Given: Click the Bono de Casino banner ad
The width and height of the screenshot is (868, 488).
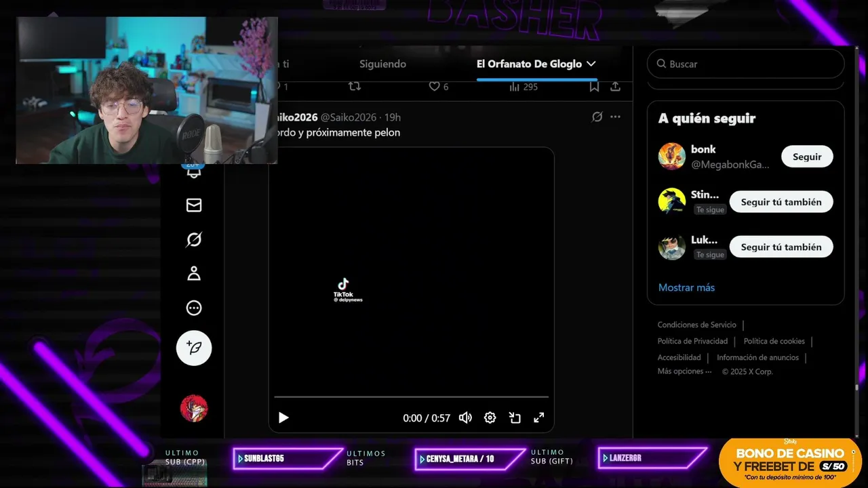Looking at the screenshot, I should (790, 462).
